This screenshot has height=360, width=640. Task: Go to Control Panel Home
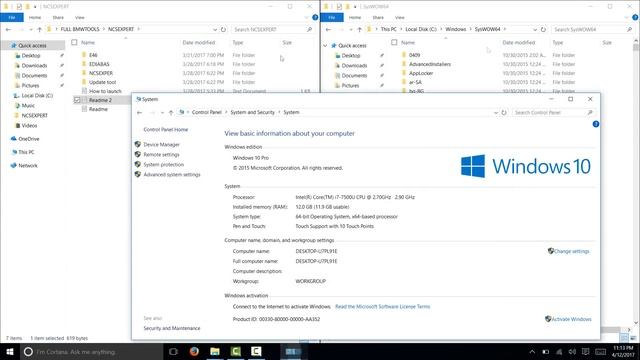coord(166,130)
